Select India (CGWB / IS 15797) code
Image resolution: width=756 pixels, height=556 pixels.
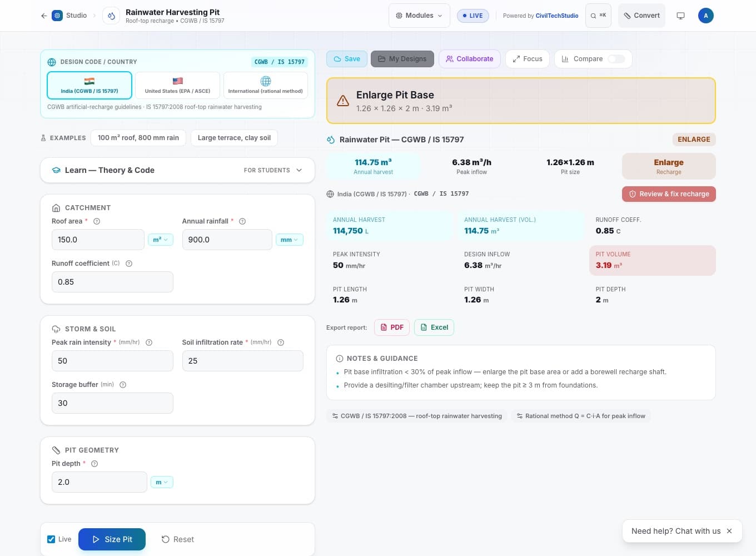(89, 85)
